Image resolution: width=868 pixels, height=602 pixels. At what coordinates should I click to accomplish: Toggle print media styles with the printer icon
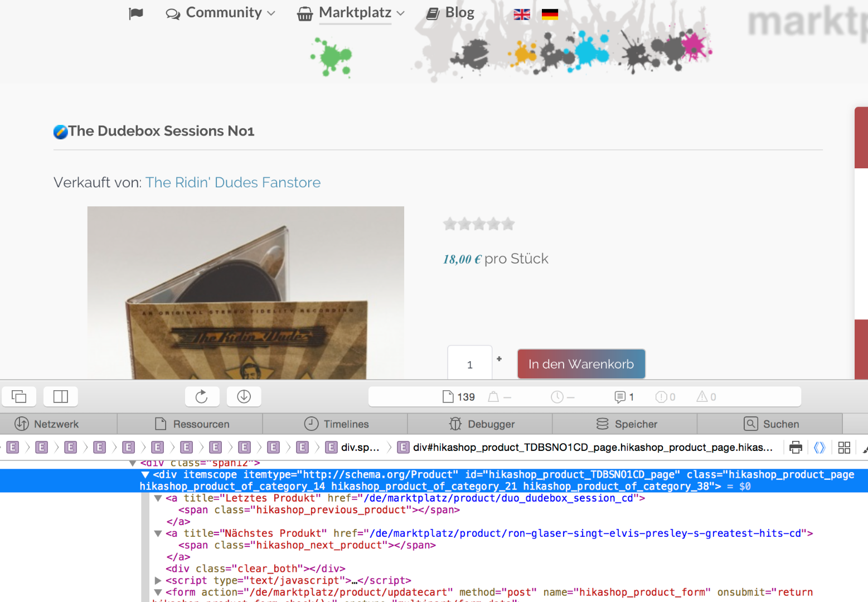tap(796, 448)
